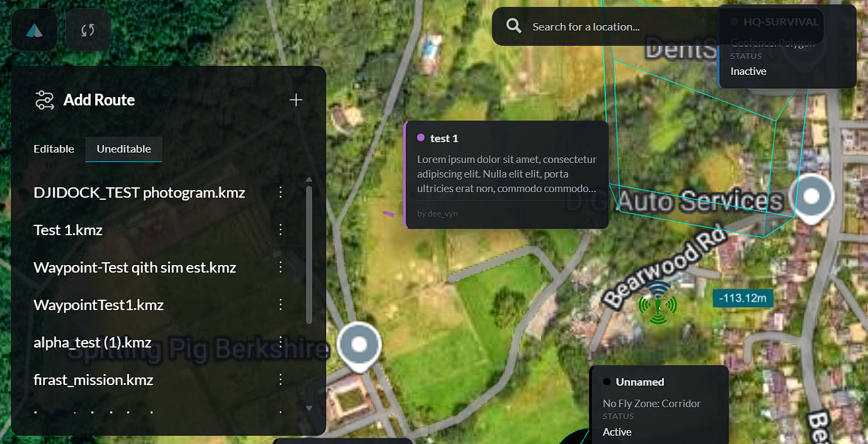The width and height of the screenshot is (868, 444).
Task: Click the Active status on Unnamed card
Action: click(618, 432)
